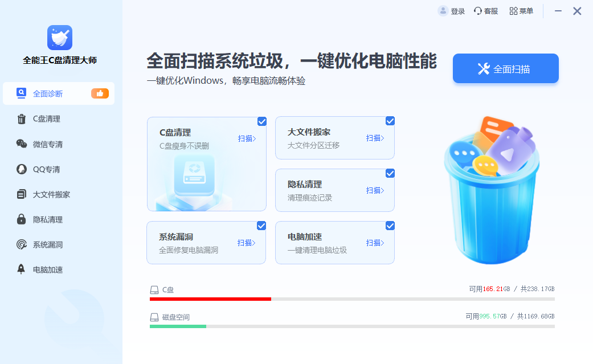Click the red C盘 usage progress bar
Viewport: 593px width, 364px height.
click(211, 298)
